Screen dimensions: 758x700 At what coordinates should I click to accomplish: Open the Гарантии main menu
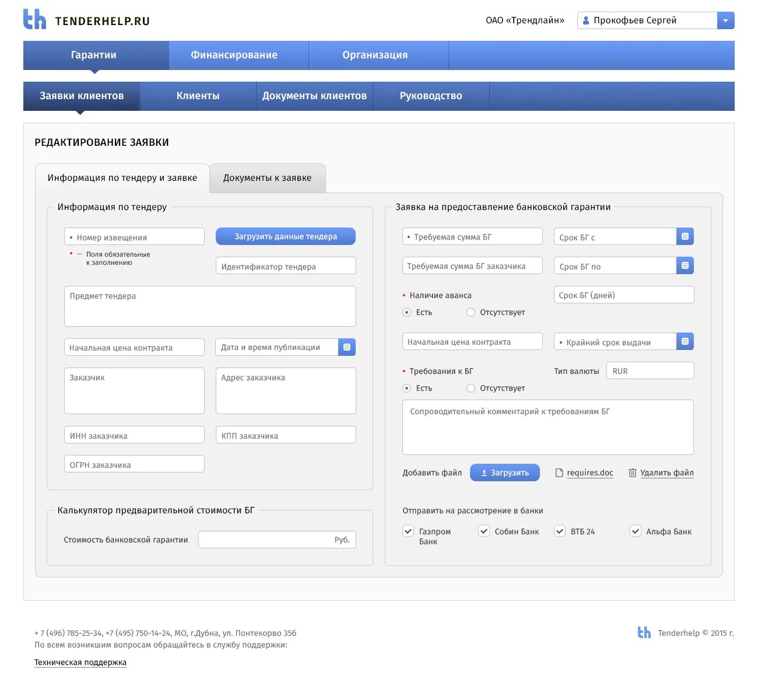(x=96, y=55)
